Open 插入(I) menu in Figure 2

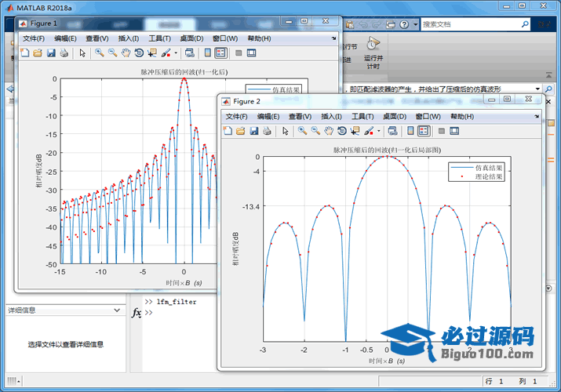[x=331, y=117]
